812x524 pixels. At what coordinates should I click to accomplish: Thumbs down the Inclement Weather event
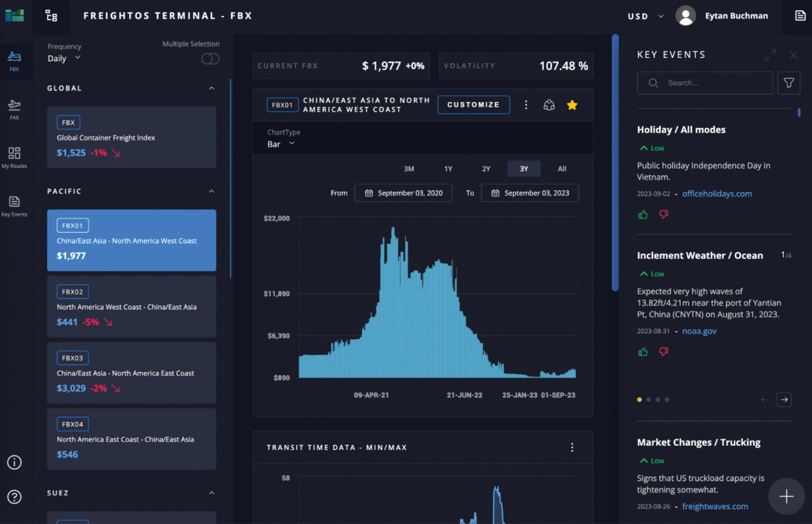pyautogui.click(x=664, y=352)
